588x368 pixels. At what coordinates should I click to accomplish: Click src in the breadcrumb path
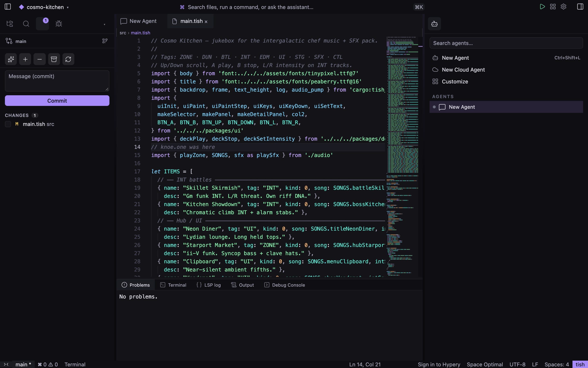[x=123, y=33]
